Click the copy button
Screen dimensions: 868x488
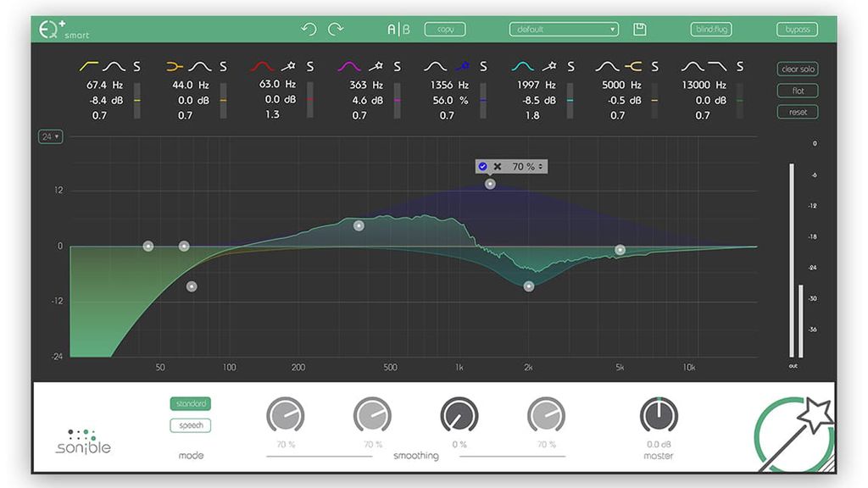click(x=444, y=28)
